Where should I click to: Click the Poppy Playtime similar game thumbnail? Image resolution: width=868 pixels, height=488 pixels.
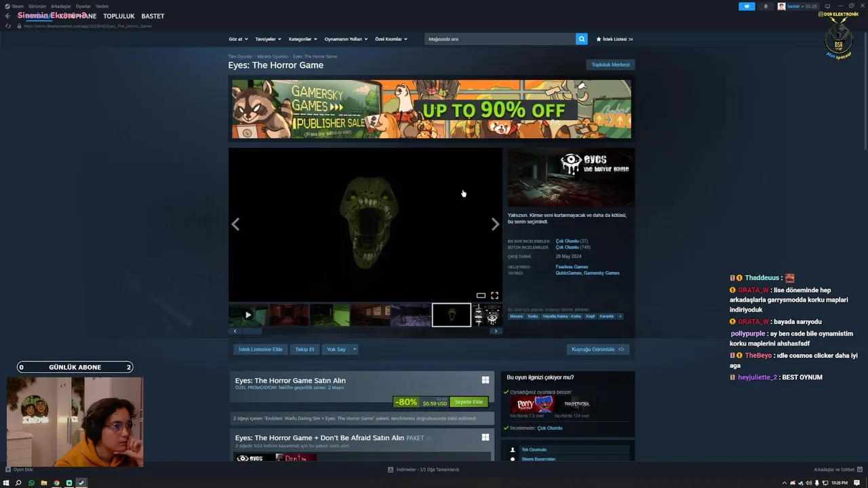[x=532, y=405]
